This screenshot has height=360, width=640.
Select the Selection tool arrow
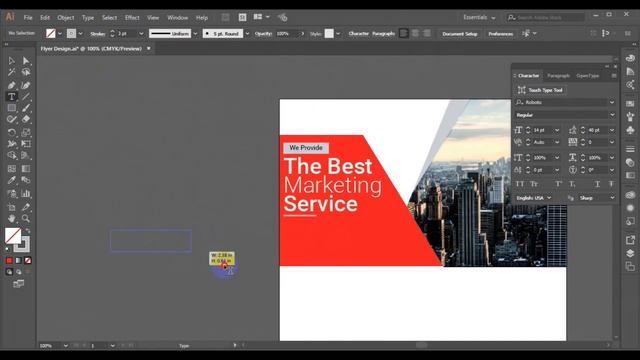point(11,61)
